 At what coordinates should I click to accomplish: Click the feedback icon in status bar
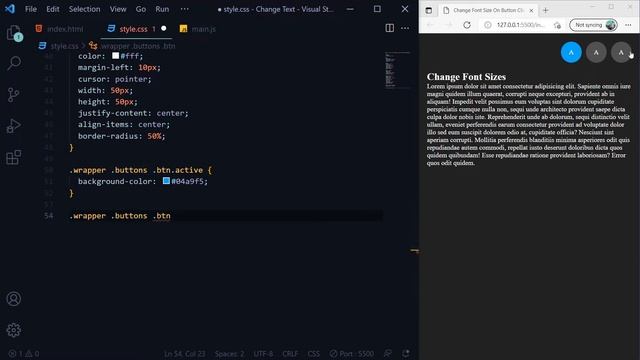tap(388, 353)
